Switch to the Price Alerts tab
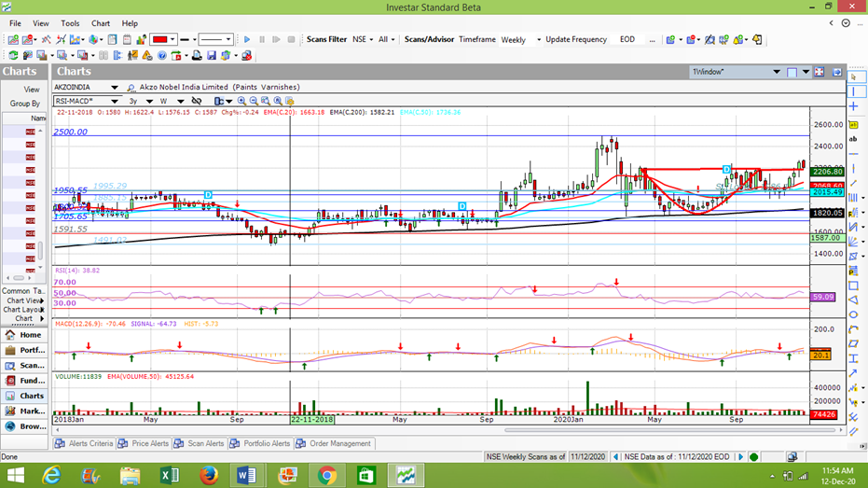868x488 pixels. (149, 444)
